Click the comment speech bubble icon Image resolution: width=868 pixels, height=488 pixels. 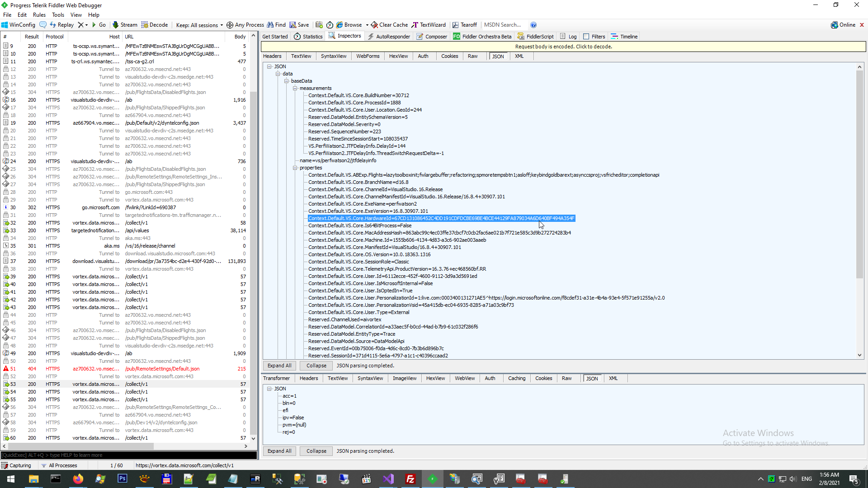(43, 25)
